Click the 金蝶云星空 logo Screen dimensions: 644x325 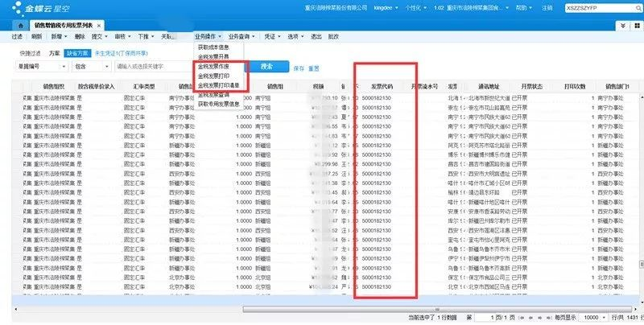[x=41, y=8]
